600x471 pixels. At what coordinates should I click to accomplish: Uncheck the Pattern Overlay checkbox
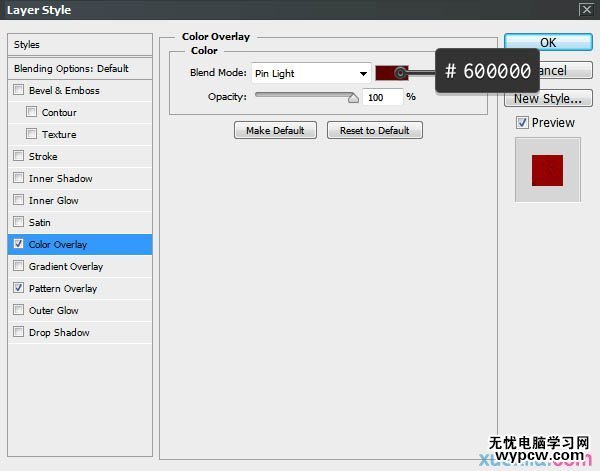[18, 288]
